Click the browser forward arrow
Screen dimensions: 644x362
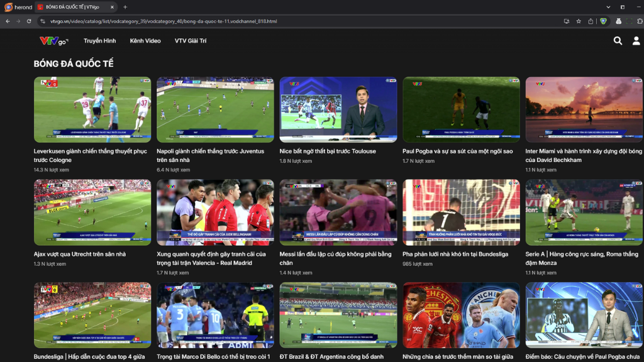click(x=18, y=21)
